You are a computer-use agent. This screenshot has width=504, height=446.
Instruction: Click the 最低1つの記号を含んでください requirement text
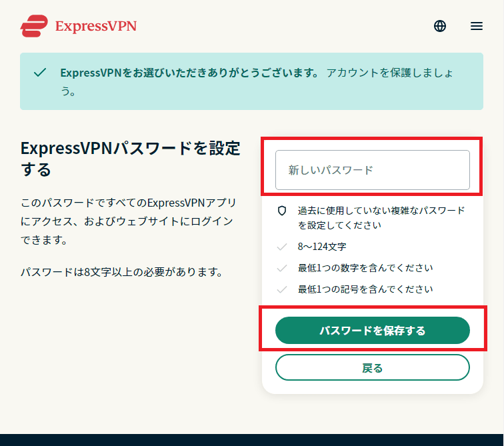click(x=365, y=289)
